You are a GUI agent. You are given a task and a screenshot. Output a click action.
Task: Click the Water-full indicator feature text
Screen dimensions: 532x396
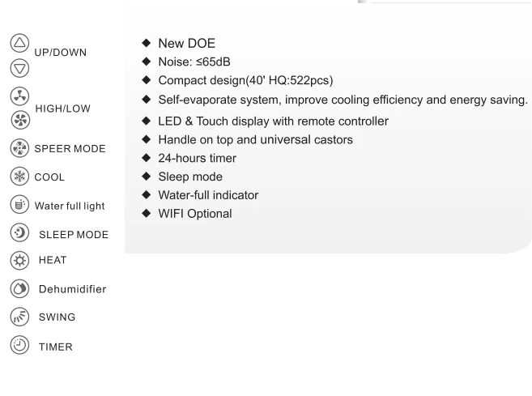[x=208, y=195]
